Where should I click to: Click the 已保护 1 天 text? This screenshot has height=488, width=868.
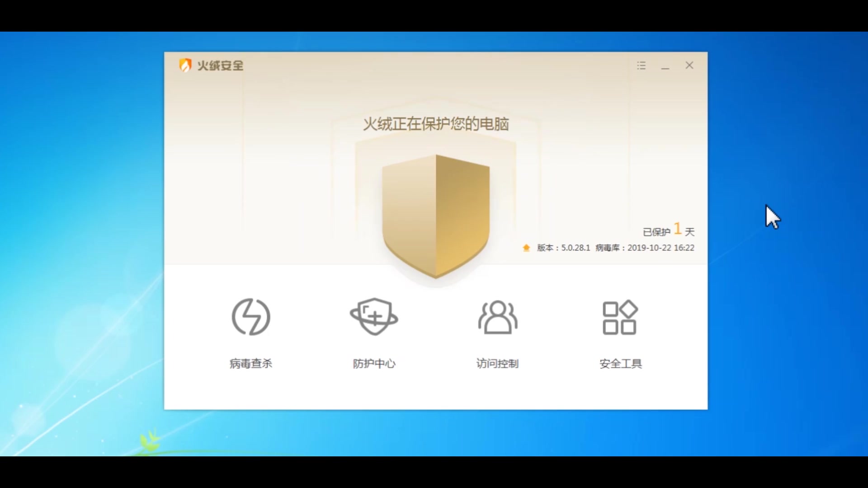click(668, 231)
